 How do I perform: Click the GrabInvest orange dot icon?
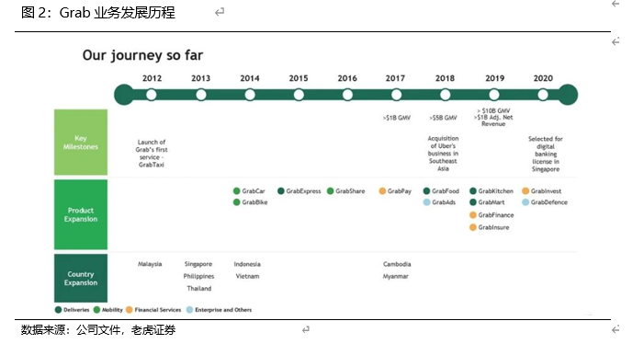click(x=525, y=191)
